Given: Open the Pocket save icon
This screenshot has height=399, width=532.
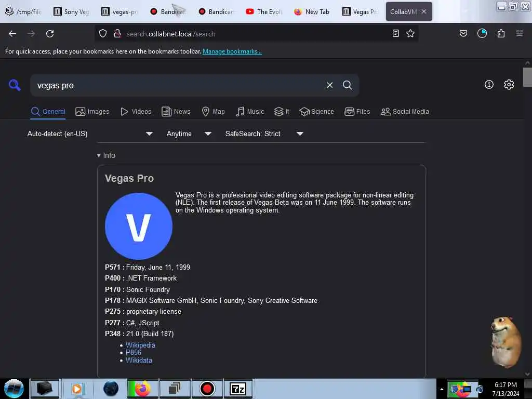Looking at the screenshot, I should click(463, 33).
